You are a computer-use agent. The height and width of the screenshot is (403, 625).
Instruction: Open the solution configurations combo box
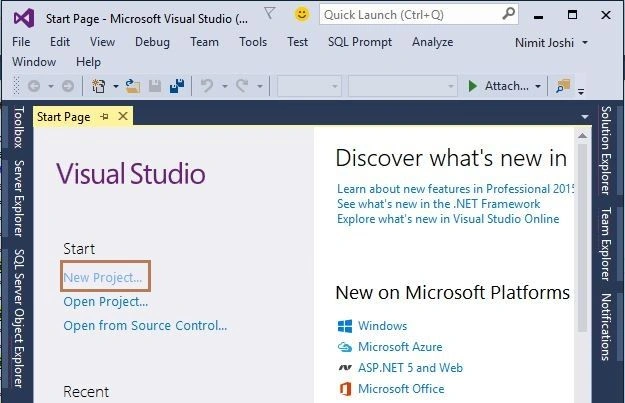(x=309, y=86)
